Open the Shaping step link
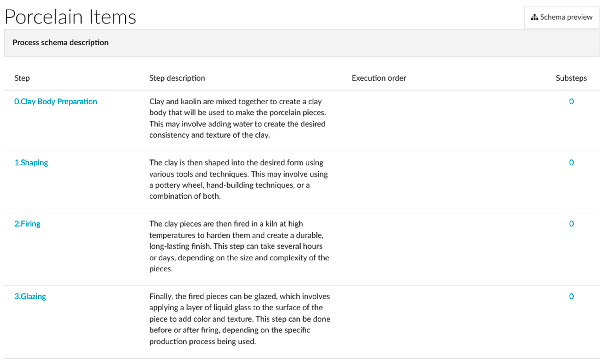The height and width of the screenshot is (364, 608). click(x=31, y=163)
